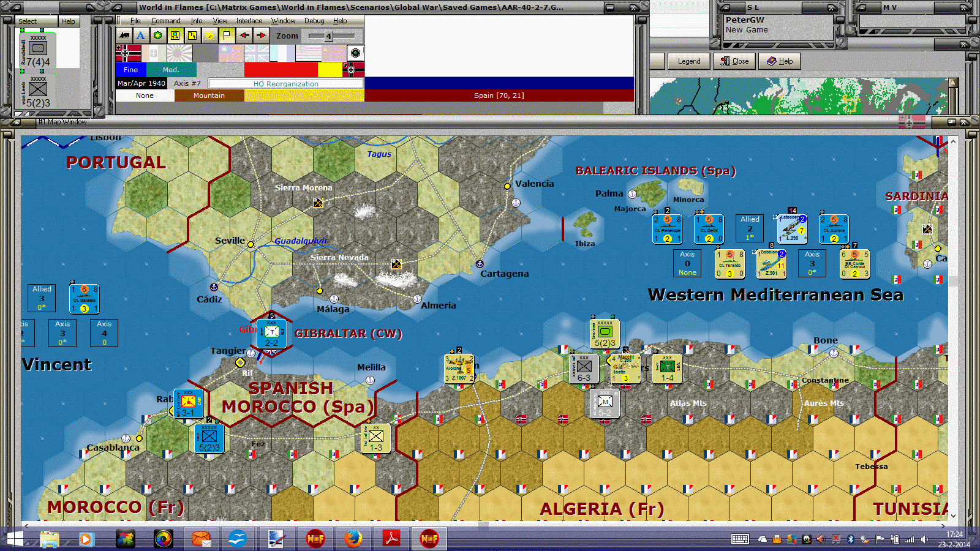Select the 1-3 unit near Spanish Morocco
Image resolution: width=980 pixels, height=551 pixels.
(x=376, y=438)
